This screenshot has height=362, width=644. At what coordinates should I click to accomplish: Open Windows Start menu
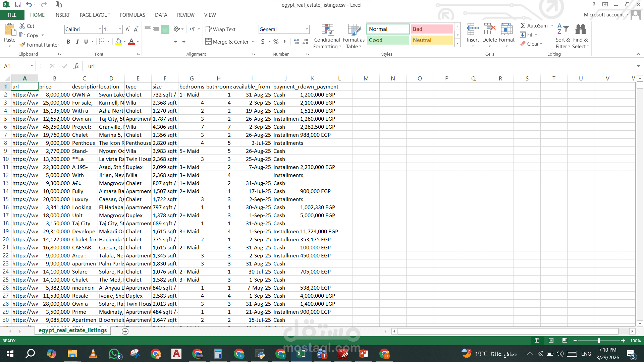[10, 354]
